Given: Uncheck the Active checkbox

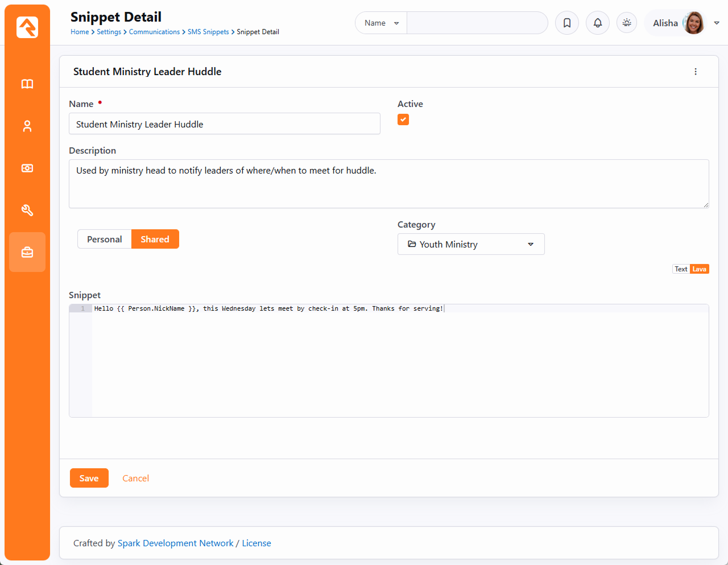Looking at the screenshot, I should pyautogui.click(x=403, y=119).
